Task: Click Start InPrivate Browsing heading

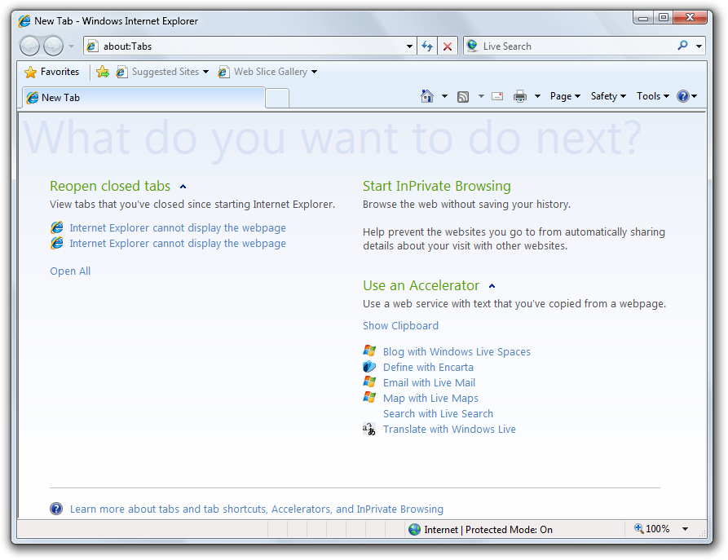Action: point(436,186)
